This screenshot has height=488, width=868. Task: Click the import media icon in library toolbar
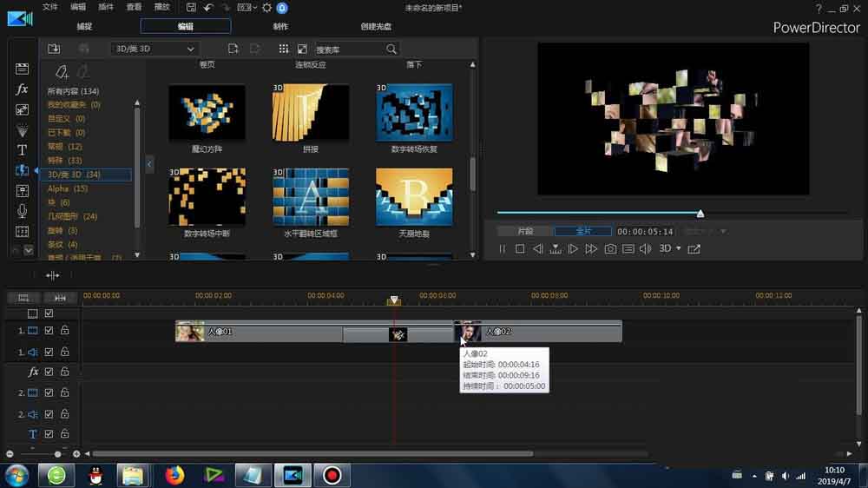click(x=54, y=49)
